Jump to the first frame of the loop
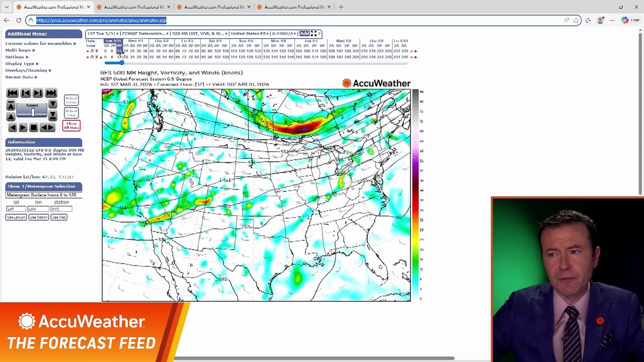The height and width of the screenshot is (362, 644). click(x=13, y=93)
